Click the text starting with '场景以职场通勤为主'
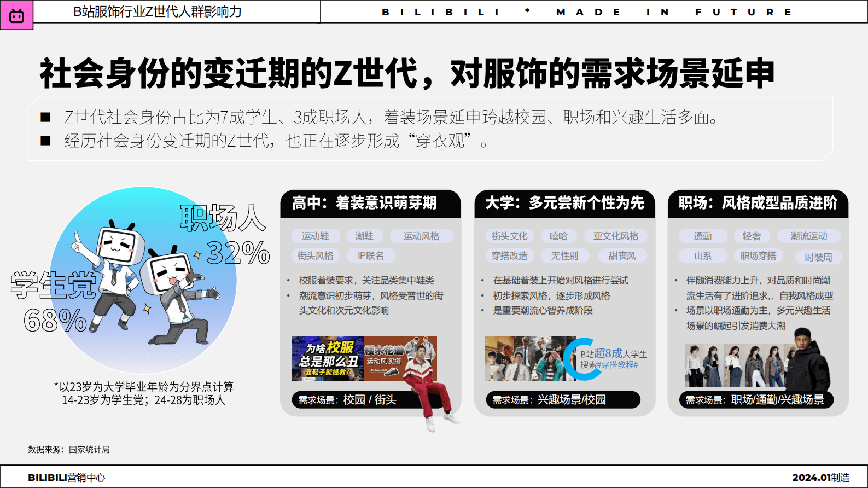The image size is (868, 488). click(x=759, y=318)
